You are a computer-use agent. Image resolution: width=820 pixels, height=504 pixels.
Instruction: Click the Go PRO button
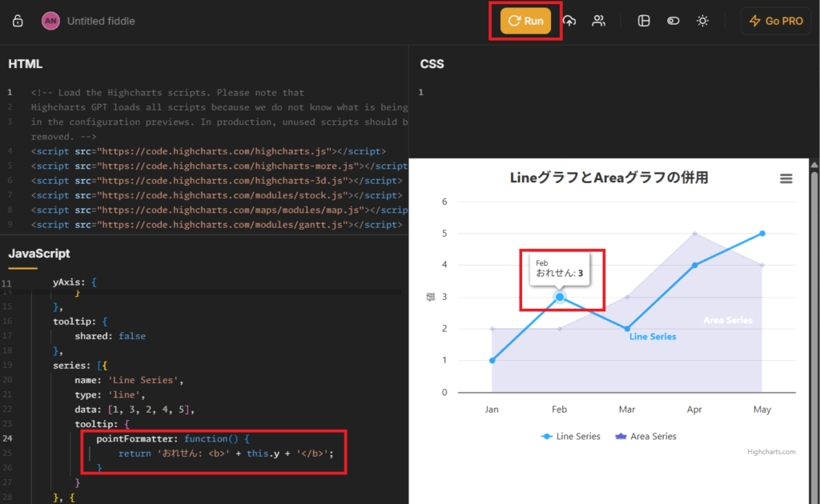pos(775,21)
